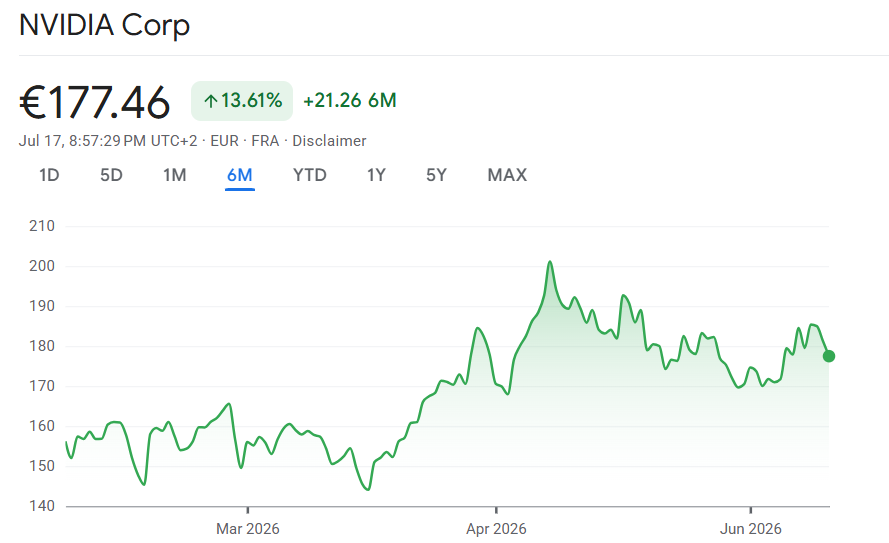Screen dimensions: 889x543
Task: Click the green current-price dot on chart
Action: pyautogui.click(x=829, y=356)
